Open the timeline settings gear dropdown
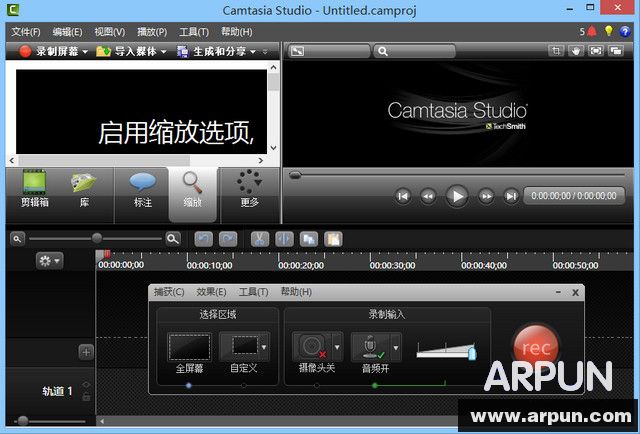 tap(49, 260)
